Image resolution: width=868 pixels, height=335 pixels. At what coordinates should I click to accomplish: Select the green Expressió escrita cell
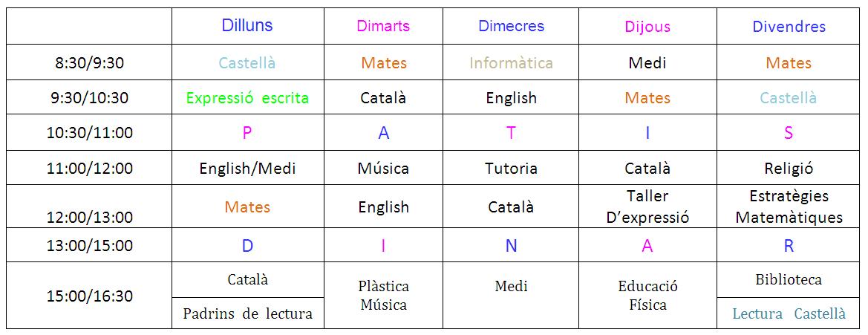coord(247,98)
